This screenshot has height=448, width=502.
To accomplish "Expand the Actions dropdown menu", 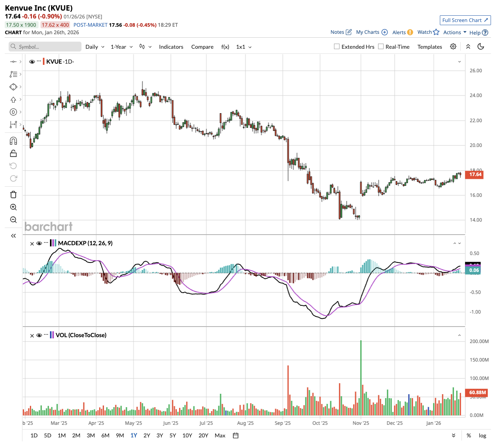I will coord(455,32).
